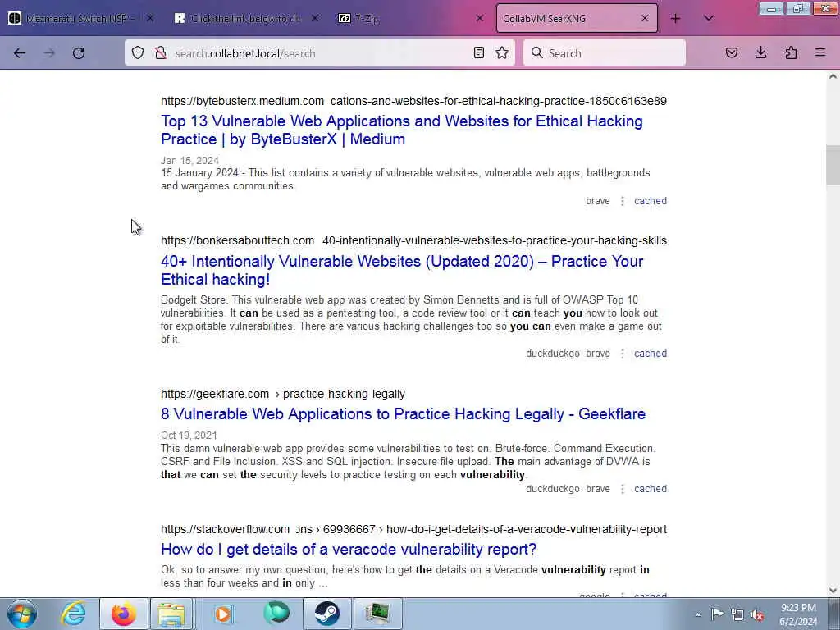Click the scrollbar down arrow
Screen dimensions: 840x630
pyautogui.click(x=833, y=591)
